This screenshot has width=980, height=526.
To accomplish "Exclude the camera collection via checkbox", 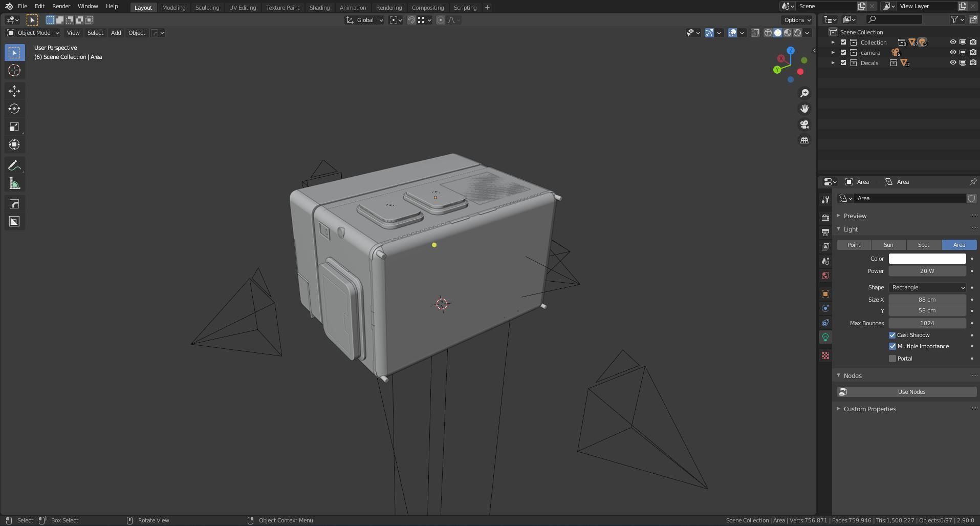I will (843, 53).
